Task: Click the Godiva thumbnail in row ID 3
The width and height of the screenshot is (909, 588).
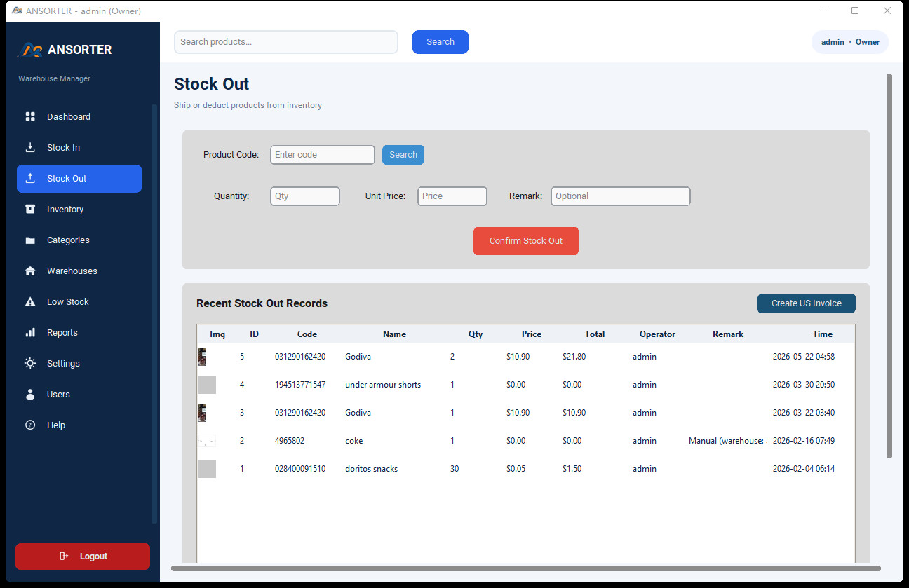Action: (x=202, y=413)
